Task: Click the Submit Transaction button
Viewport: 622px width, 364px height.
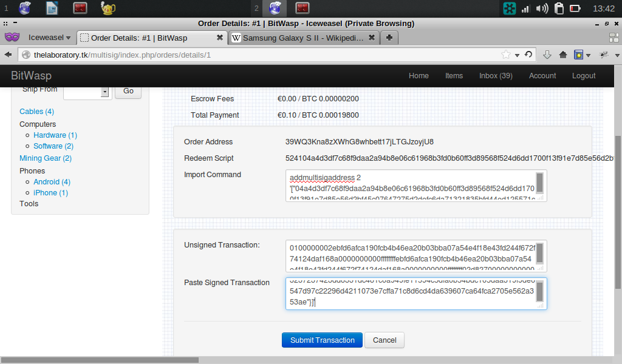Action: [x=322, y=340]
